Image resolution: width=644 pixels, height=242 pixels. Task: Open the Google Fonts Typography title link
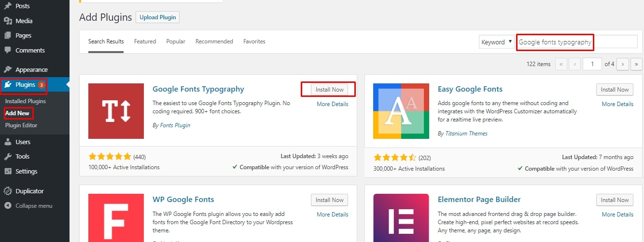[x=198, y=89]
